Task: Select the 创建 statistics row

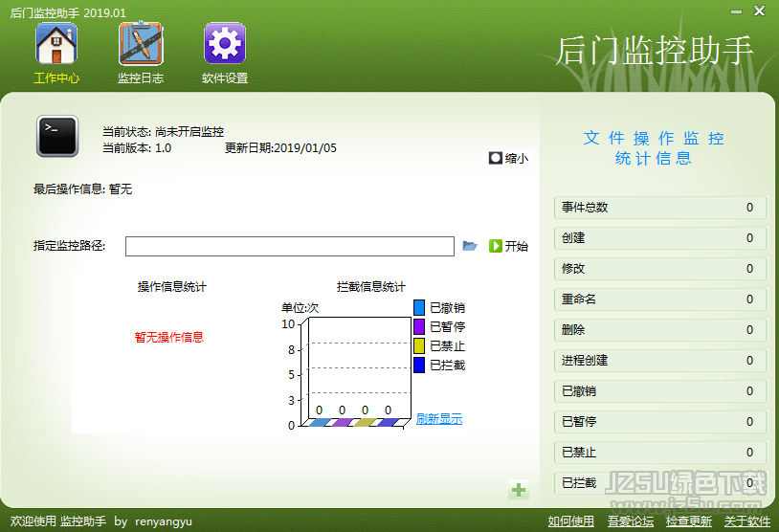Action: [660, 238]
